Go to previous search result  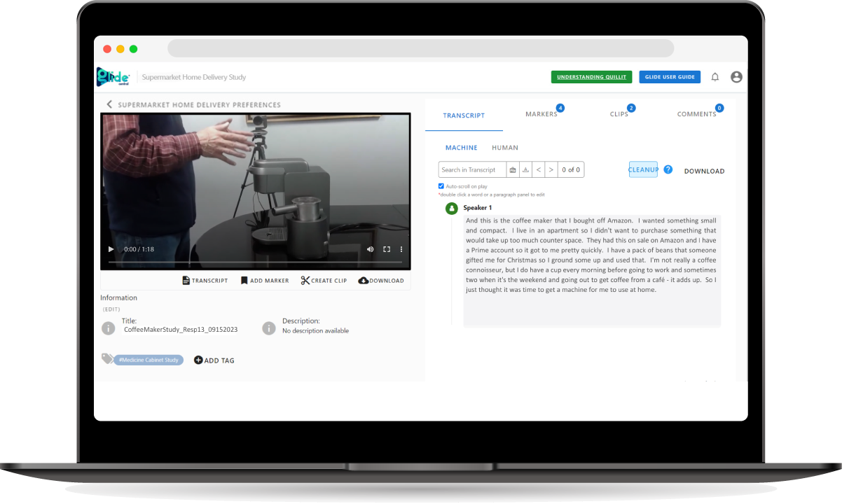coord(538,169)
